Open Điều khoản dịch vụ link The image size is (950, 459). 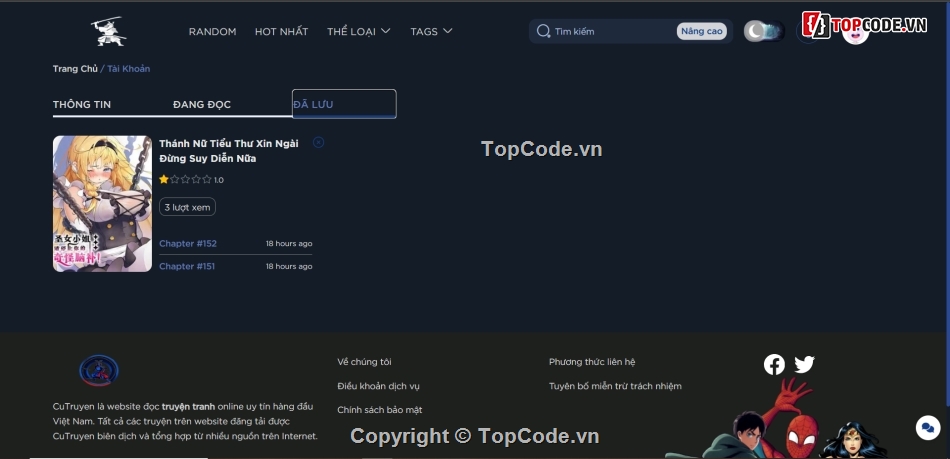pos(378,386)
